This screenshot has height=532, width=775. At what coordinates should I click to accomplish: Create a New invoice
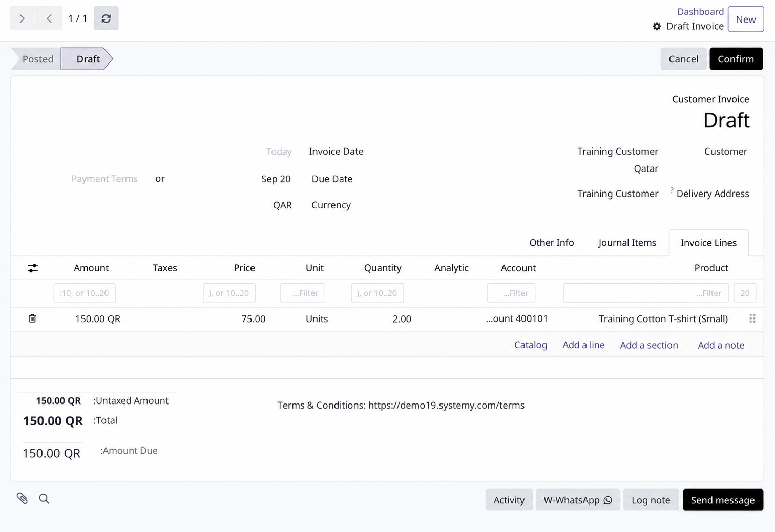[x=745, y=19]
